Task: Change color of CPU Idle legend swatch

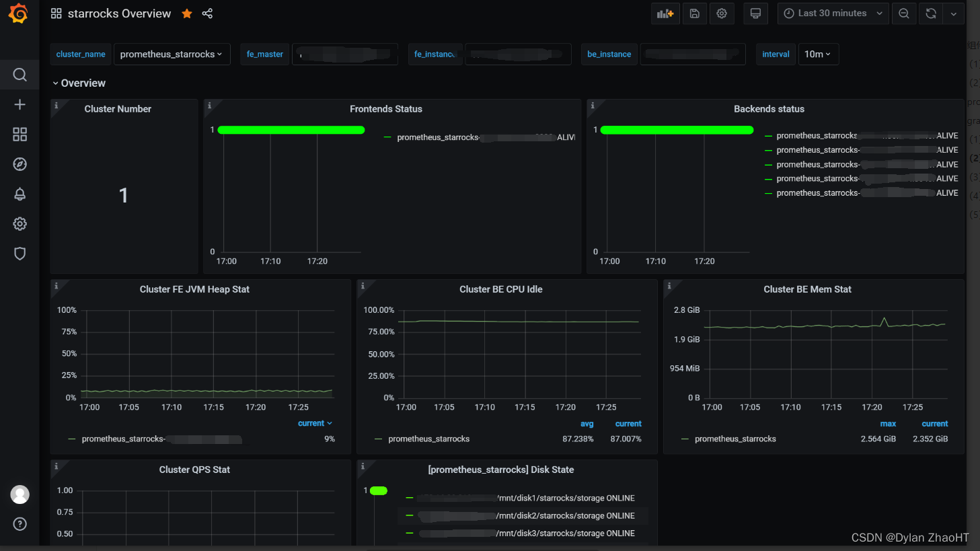Action: point(379,439)
